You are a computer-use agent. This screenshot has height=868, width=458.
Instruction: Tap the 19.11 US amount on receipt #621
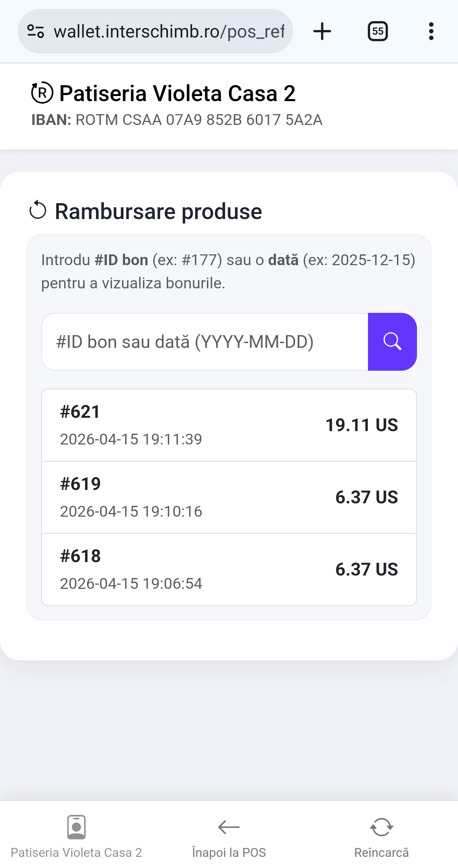point(361,425)
